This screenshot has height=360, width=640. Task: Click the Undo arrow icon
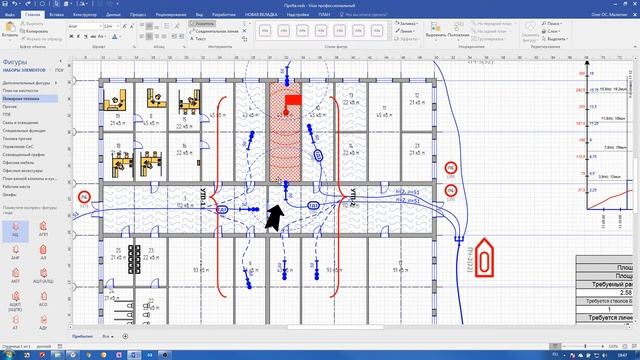click(15, 4)
